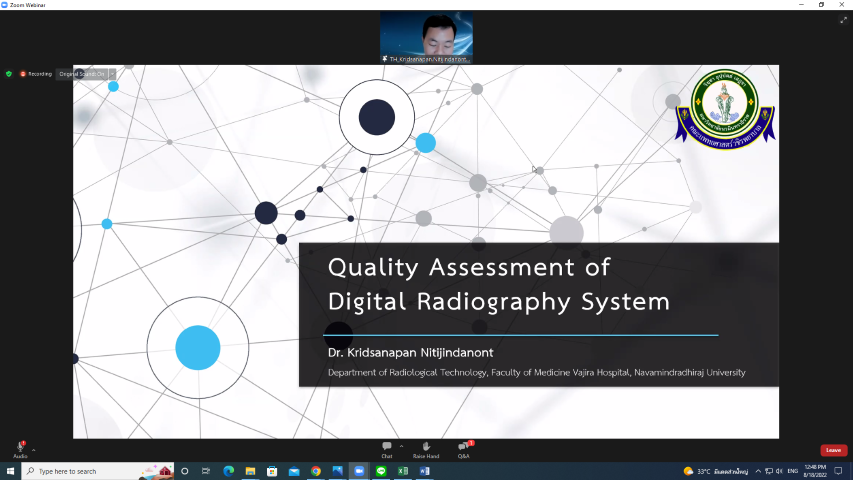
Task: Open the Q&A panel
Action: click(463, 448)
